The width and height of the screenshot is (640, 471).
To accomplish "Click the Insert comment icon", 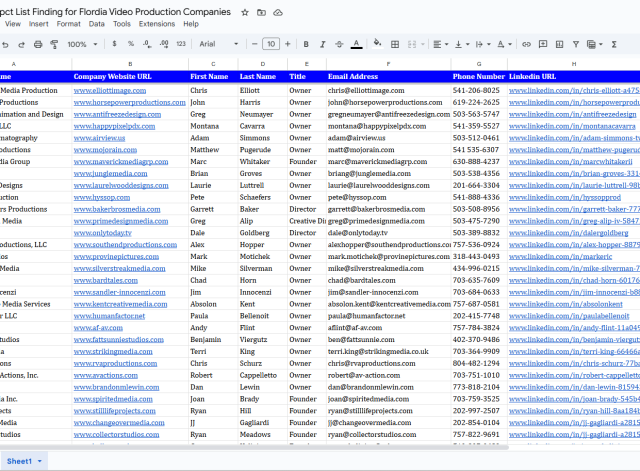I will 543,44.
